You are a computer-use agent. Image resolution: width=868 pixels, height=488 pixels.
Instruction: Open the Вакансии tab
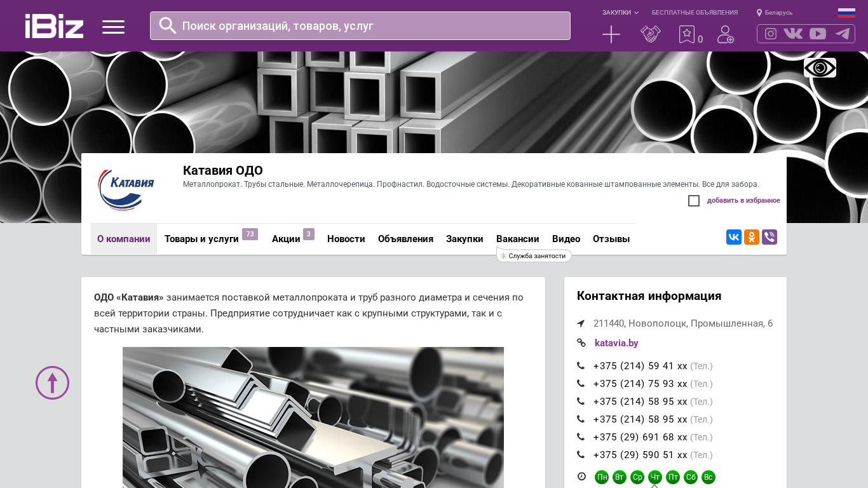518,239
